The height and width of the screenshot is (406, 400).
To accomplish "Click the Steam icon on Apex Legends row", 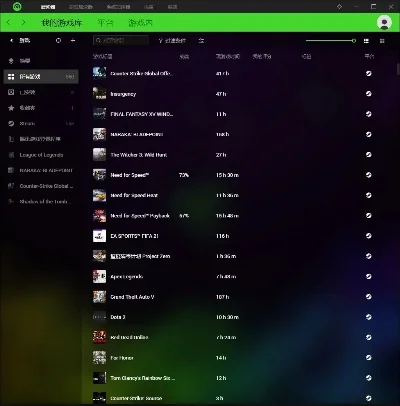I will click(x=369, y=276).
